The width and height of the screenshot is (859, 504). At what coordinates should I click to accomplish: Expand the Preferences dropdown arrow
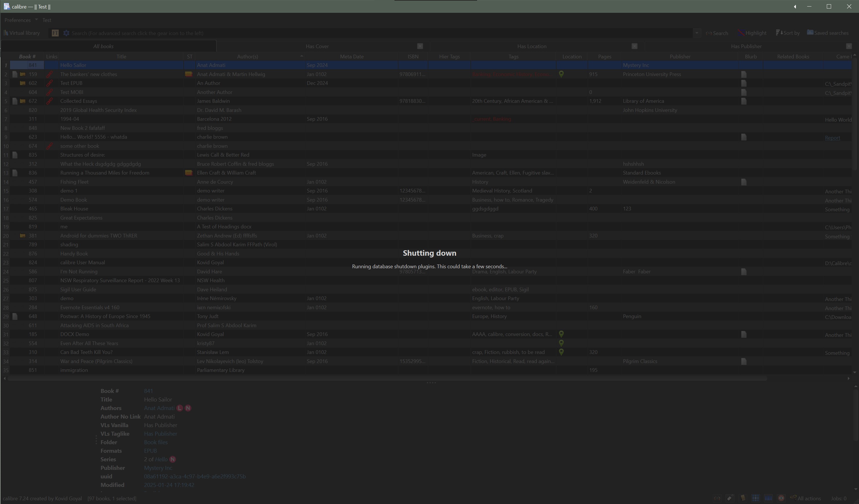pos(36,20)
